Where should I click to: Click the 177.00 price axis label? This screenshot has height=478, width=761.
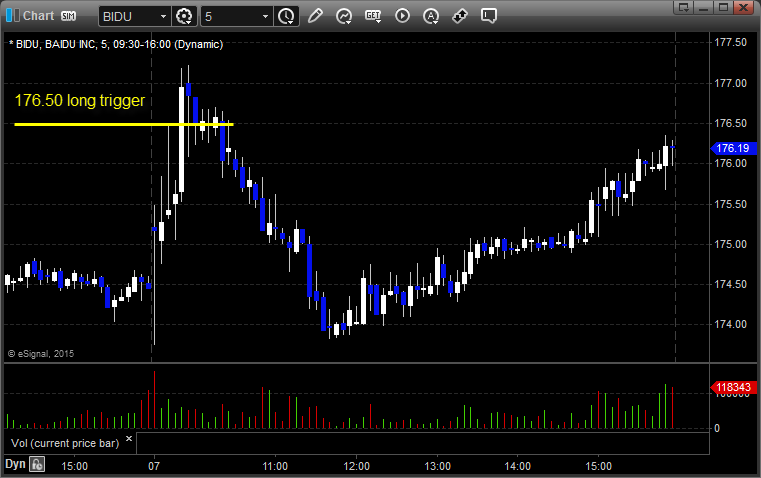click(730, 83)
